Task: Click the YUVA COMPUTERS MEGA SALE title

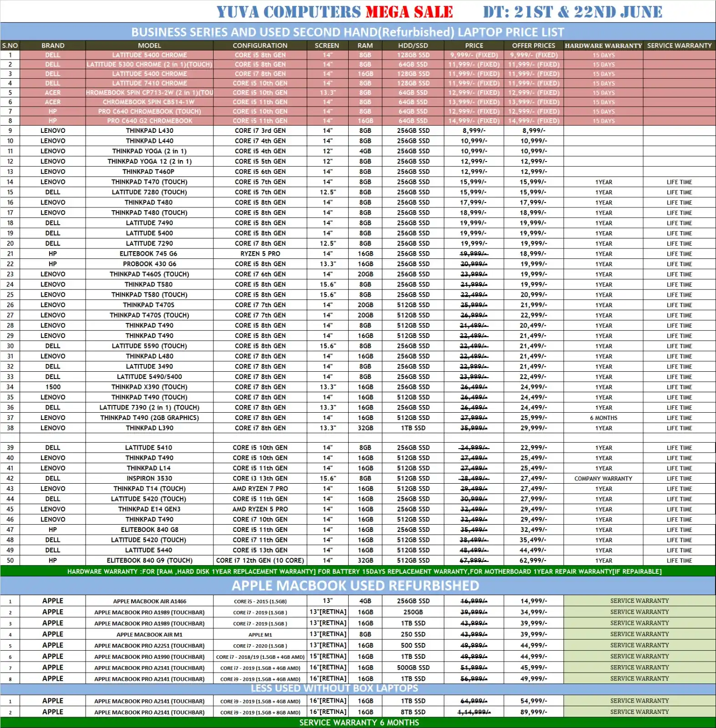Action: coord(335,12)
